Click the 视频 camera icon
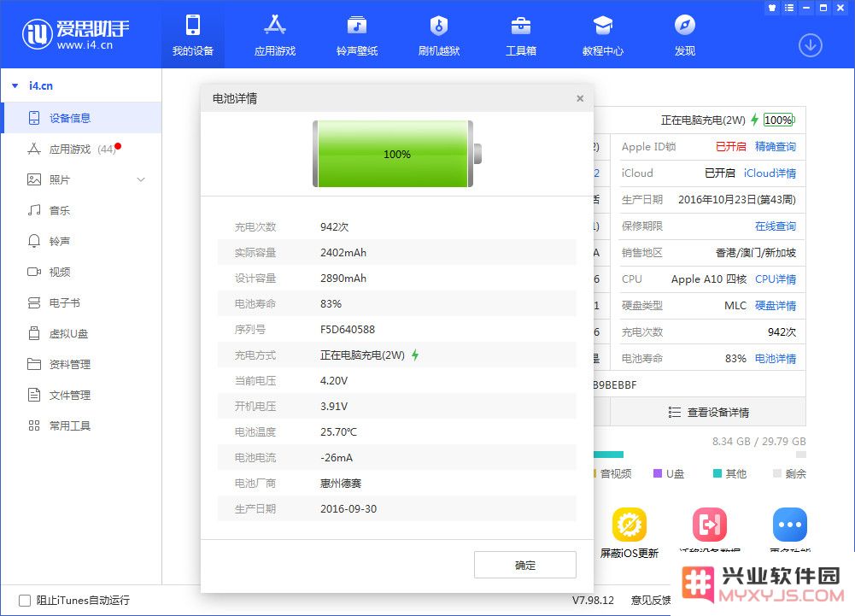 click(x=34, y=272)
